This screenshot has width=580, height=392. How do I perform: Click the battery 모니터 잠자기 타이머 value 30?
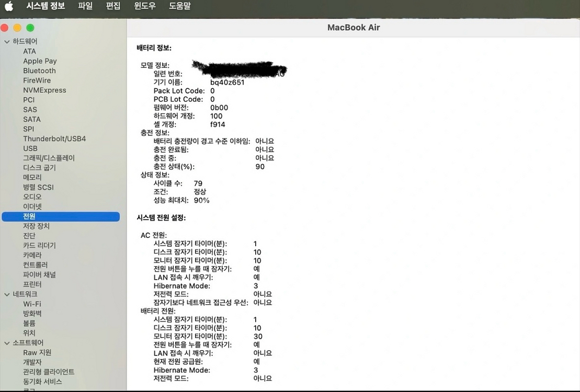click(x=258, y=337)
